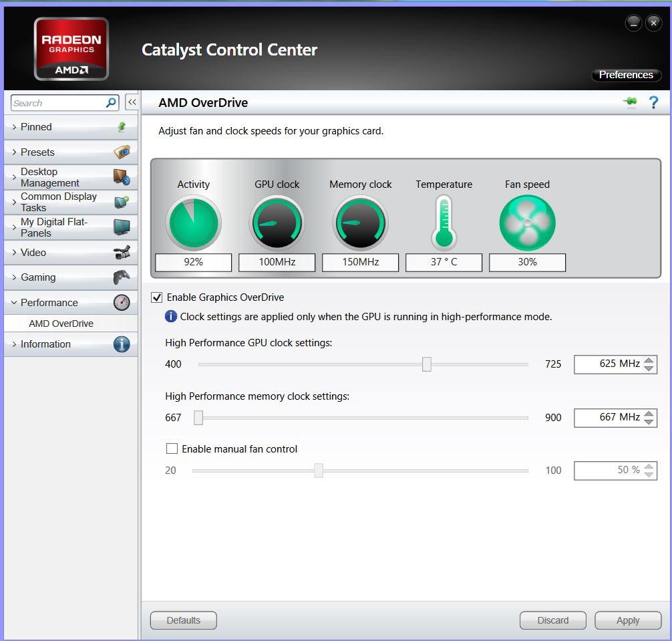Viewport: 672px width, 641px height.
Task: Click the My Digital Flat-Panels monitor icon
Action: coord(122,227)
